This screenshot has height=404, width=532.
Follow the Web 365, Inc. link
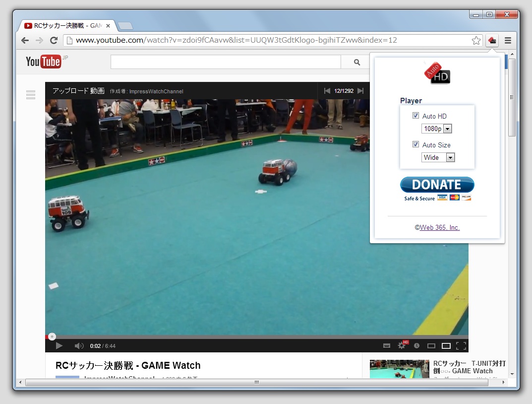(x=439, y=227)
